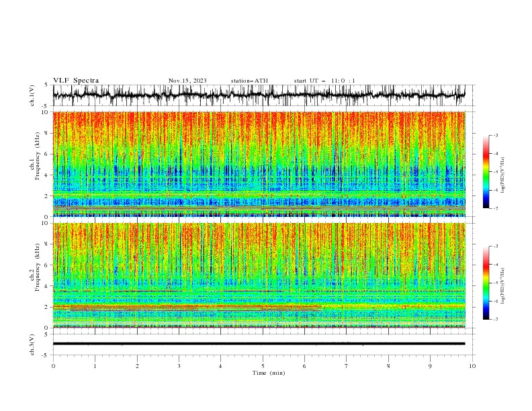Click the '-7' value on lower color scale
This screenshot has width=532, height=411.
coord(495,320)
